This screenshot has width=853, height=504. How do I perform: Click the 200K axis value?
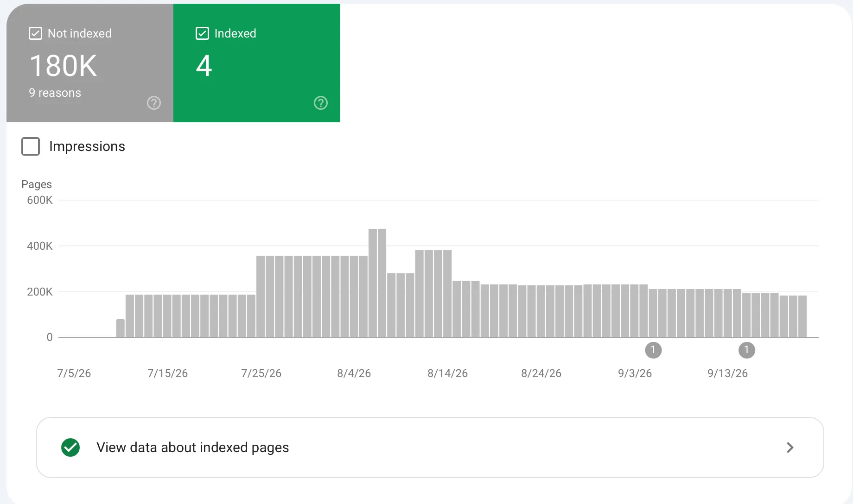40,292
